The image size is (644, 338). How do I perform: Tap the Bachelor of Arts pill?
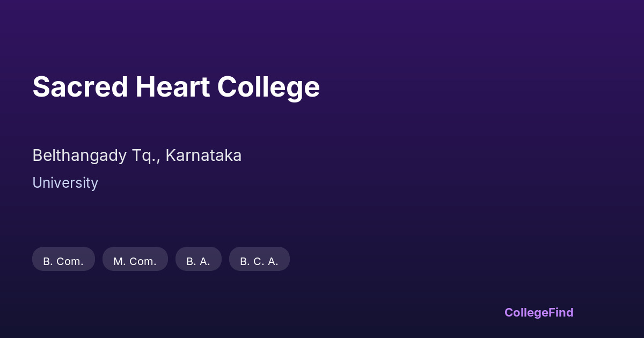[x=198, y=261]
